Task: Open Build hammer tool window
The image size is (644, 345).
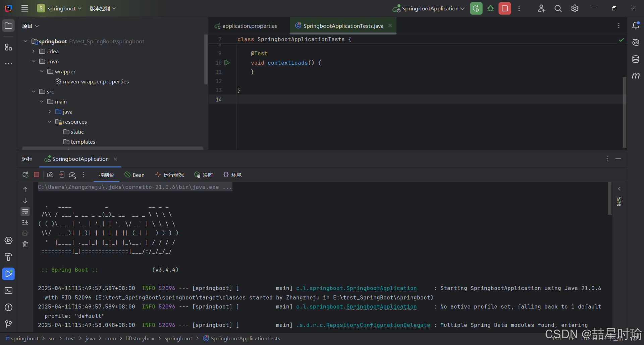Action: [x=8, y=257]
